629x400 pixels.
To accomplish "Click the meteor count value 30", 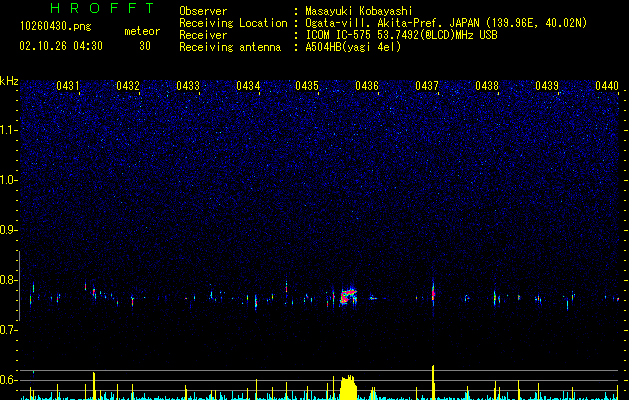I will point(145,46).
